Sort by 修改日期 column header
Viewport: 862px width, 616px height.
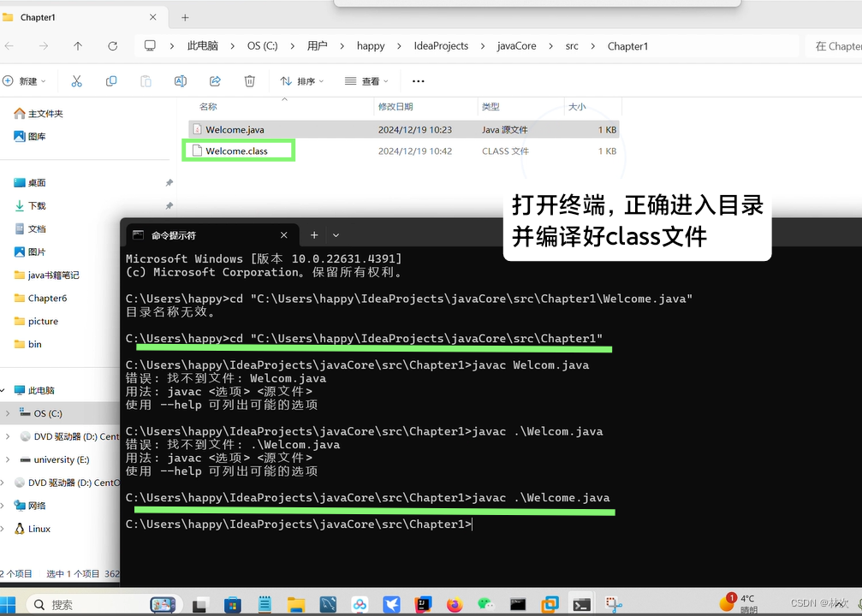(395, 107)
